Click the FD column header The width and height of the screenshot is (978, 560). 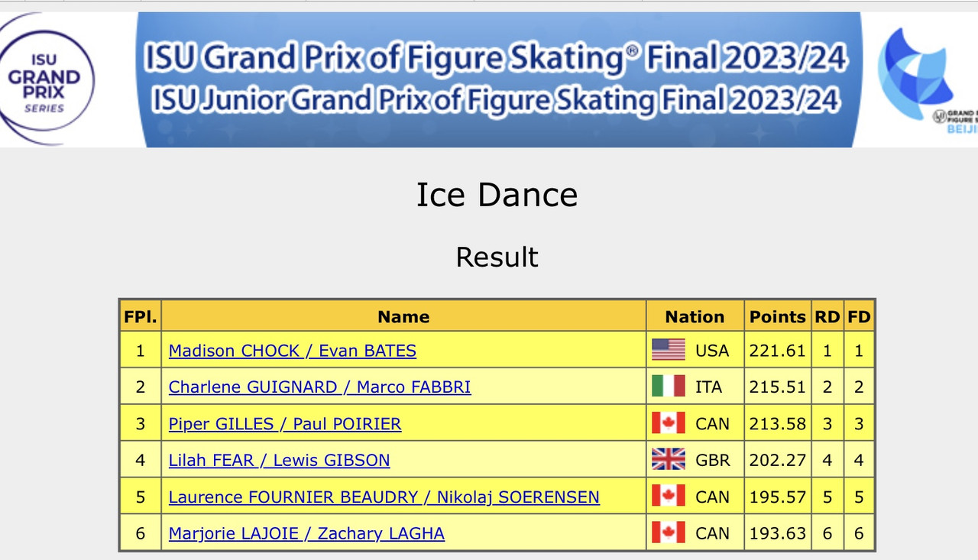click(x=859, y=316)
